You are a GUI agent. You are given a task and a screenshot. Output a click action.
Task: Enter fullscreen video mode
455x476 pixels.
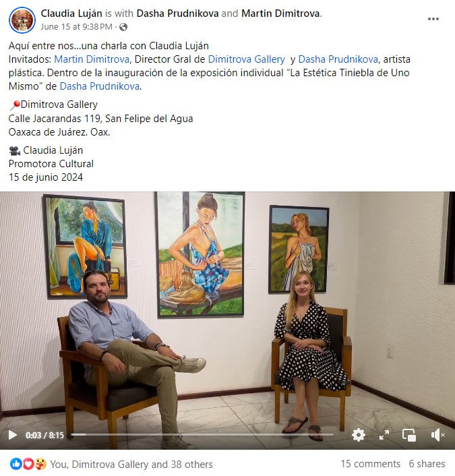[384, 435]
